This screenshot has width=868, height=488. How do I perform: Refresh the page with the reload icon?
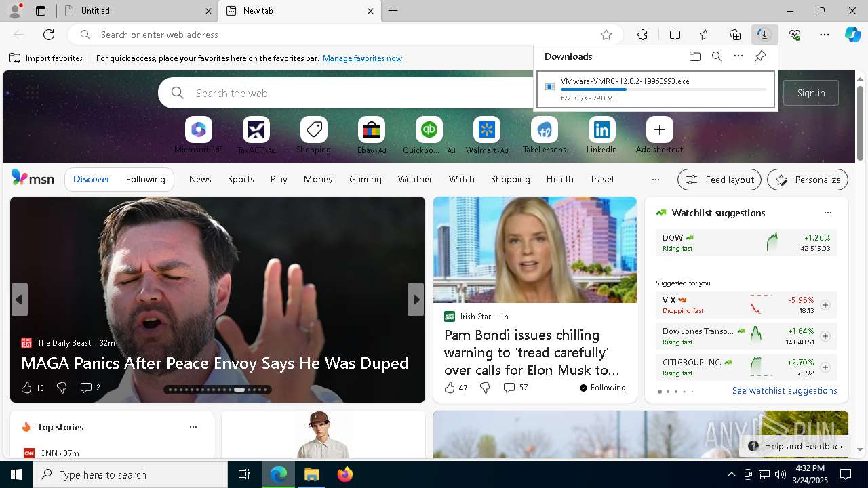(49, 35)
